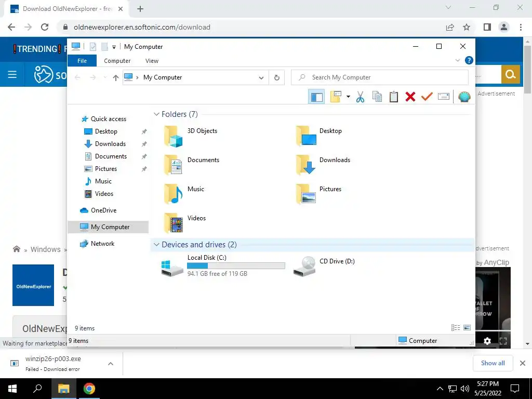The image size is (532, 399).
Task: Click the orange checkmark Properties icon
Action: pyautogui.click(x=427, y=97)
